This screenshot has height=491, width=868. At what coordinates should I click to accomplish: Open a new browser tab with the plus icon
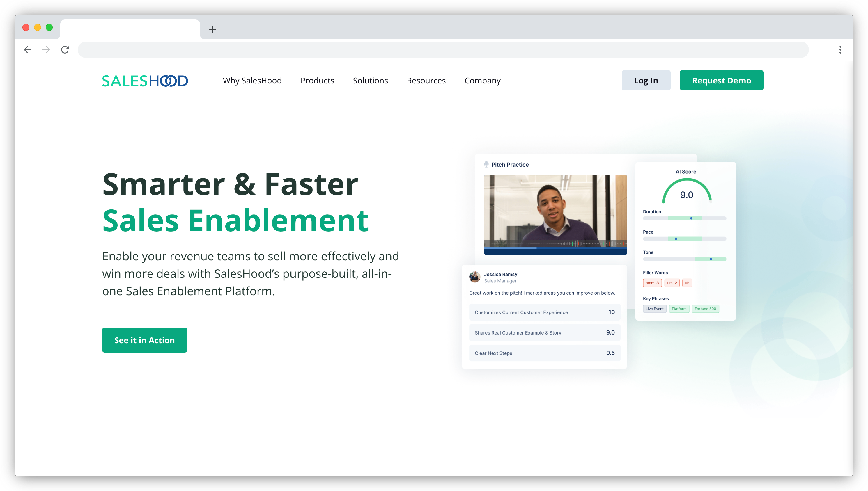click(212, 29)
